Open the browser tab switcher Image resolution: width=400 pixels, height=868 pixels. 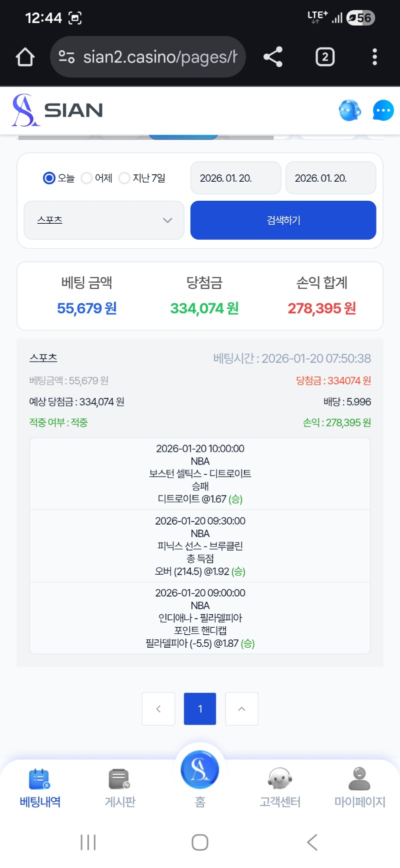(x=325, y=57)
